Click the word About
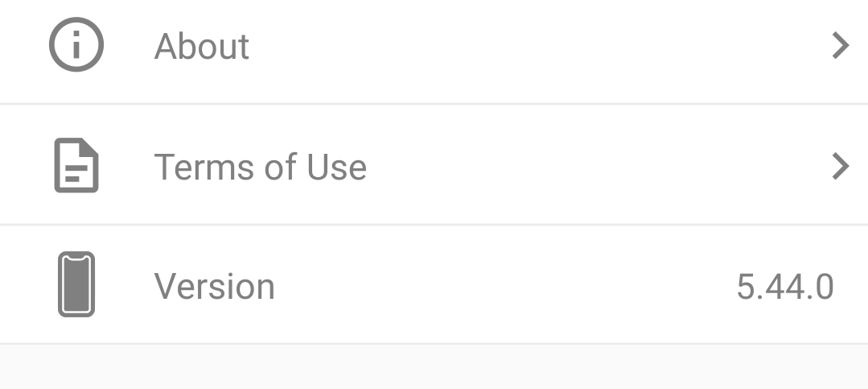 coord(202,47)
